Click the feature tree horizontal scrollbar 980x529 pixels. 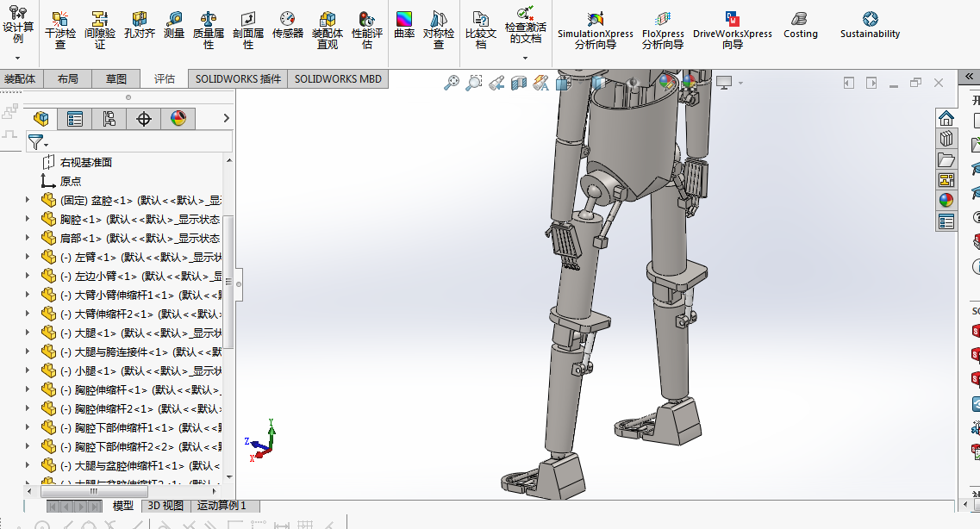(94, 492)
